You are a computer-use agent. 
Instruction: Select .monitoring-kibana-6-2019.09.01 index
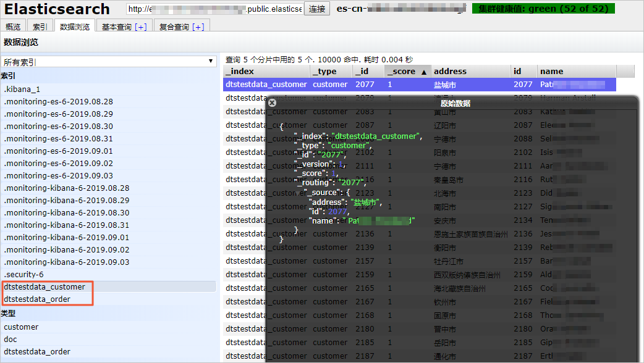click(x=109, y=237)
